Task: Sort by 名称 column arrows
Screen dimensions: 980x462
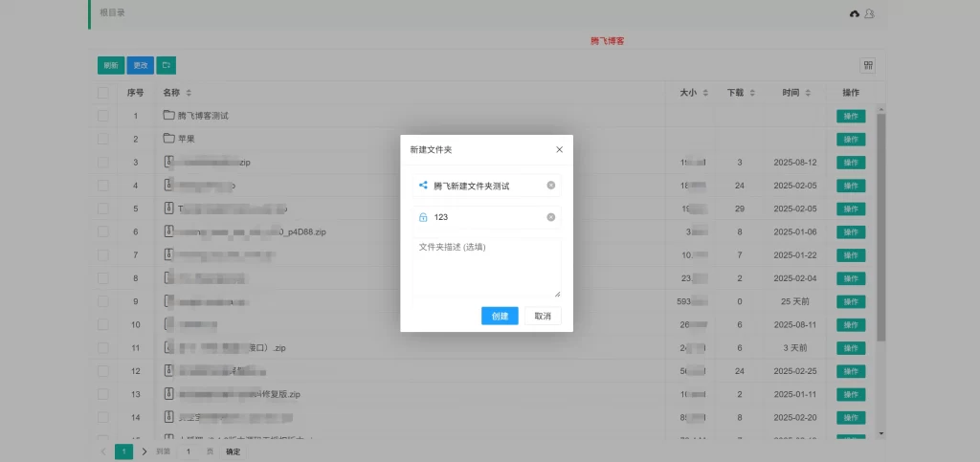Action: point(189,93)
